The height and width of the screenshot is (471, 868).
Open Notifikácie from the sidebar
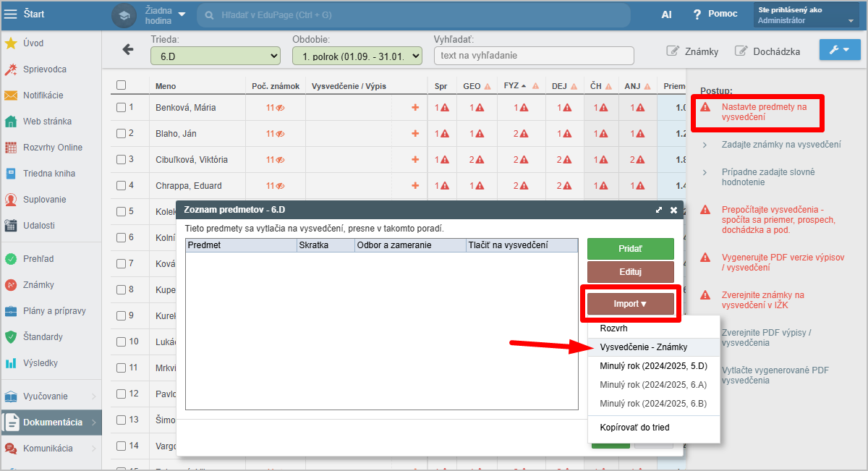tap(43, 96)
